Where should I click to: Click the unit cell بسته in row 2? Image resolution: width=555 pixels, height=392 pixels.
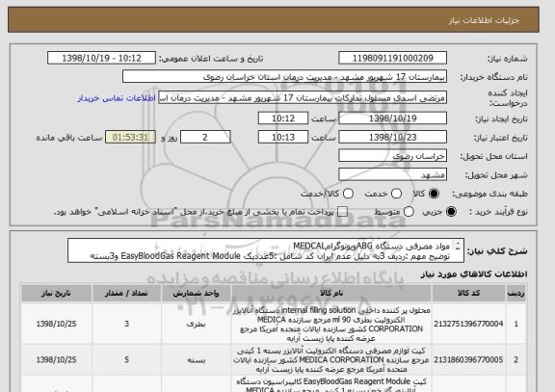tap(197, 360)
